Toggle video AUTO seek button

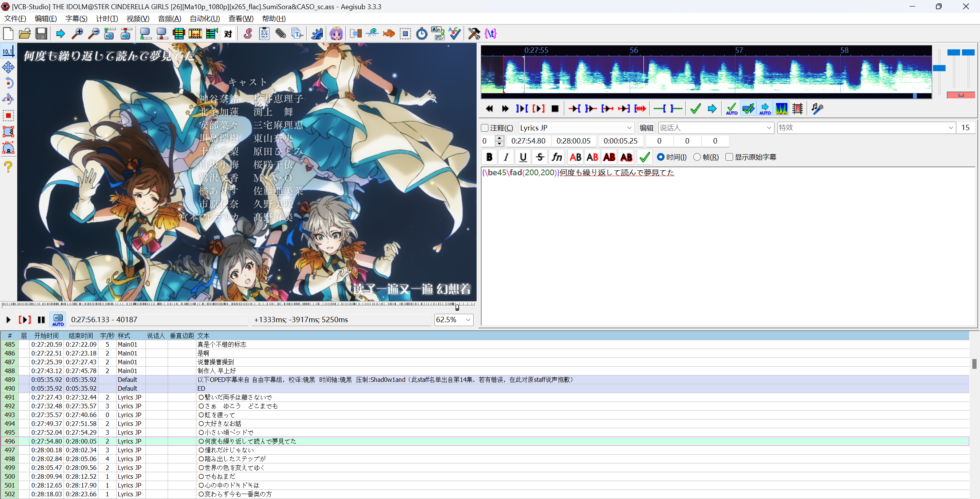pyautogui.click(x=58, y=320)
